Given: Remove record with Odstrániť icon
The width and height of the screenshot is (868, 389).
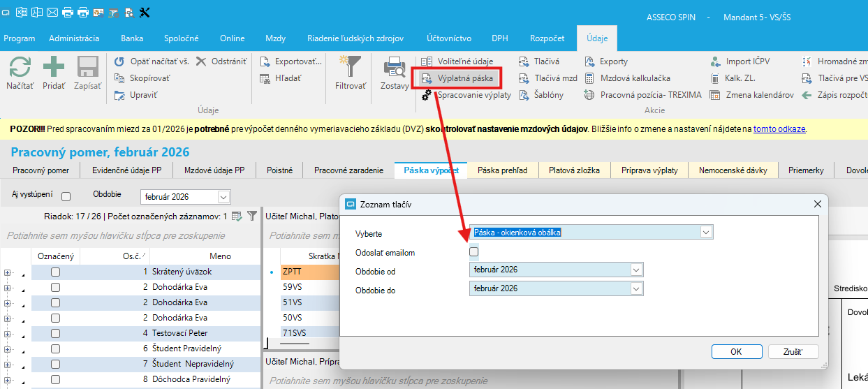Looking at the screenshot, I should (201, 61).
